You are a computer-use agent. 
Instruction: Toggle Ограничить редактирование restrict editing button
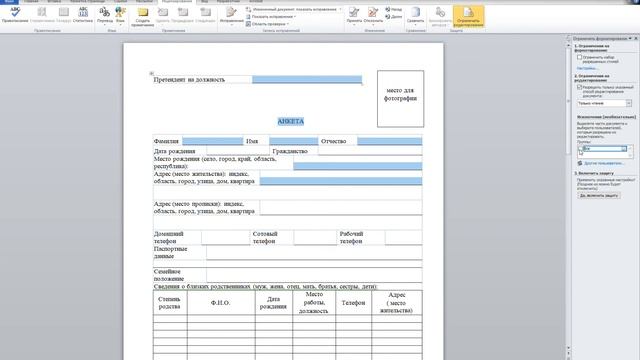coord(468,16)
